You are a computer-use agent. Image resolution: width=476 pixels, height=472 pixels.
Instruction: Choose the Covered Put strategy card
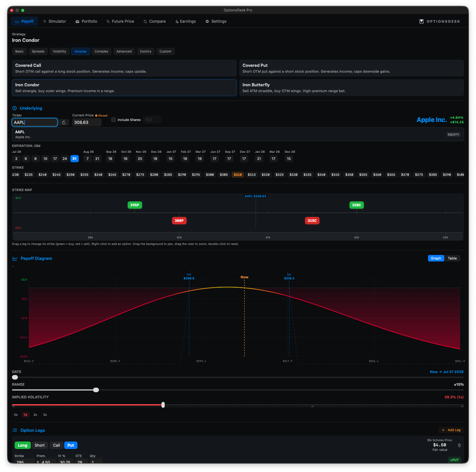(351, 68)
